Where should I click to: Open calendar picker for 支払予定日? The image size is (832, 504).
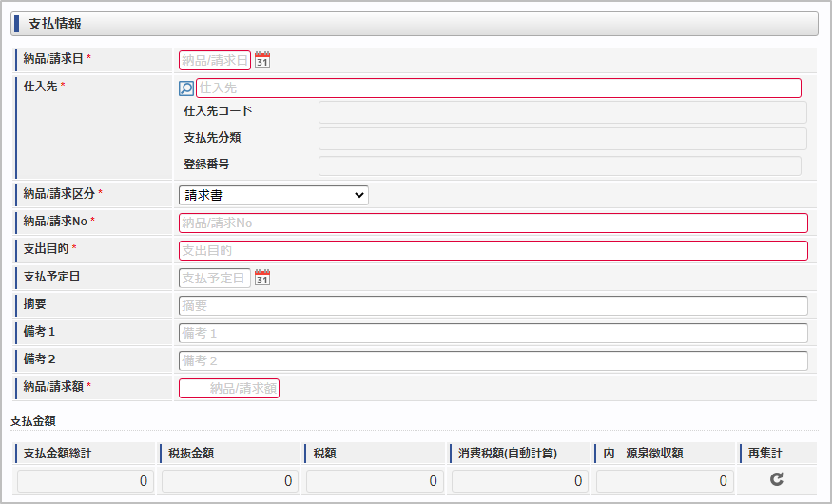click(262, 278)
